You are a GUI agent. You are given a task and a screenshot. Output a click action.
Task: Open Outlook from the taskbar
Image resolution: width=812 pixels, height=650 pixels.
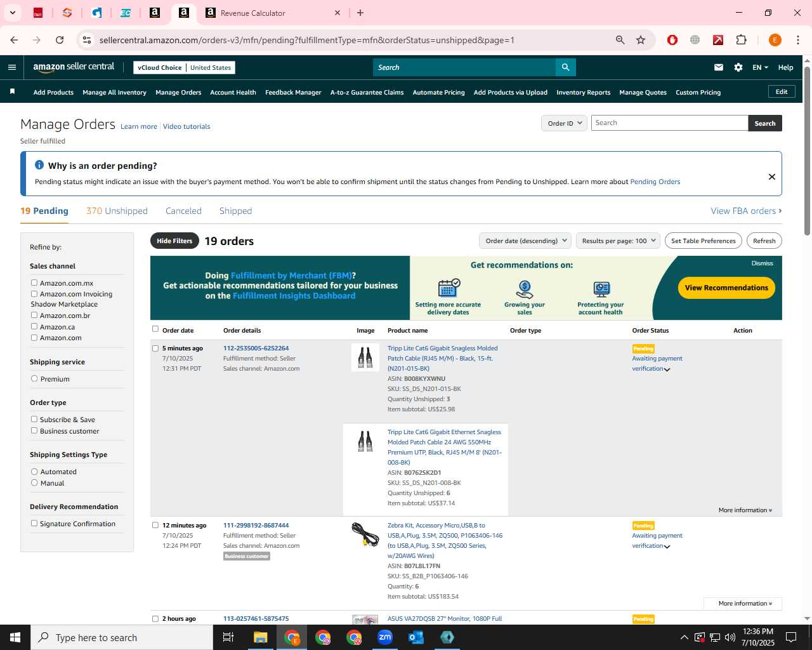pyautogui.click(x=416, y=637)
